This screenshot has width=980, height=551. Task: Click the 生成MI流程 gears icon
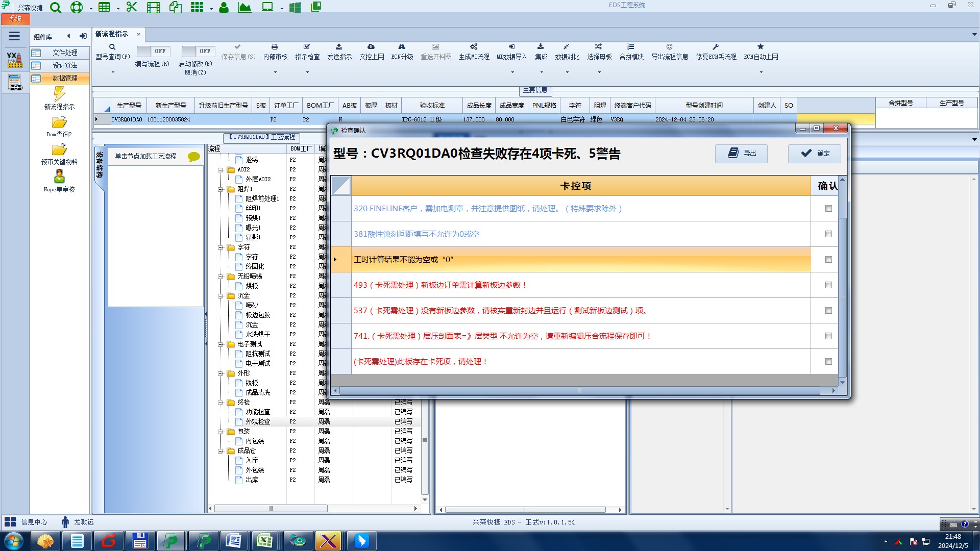(474, 47)
